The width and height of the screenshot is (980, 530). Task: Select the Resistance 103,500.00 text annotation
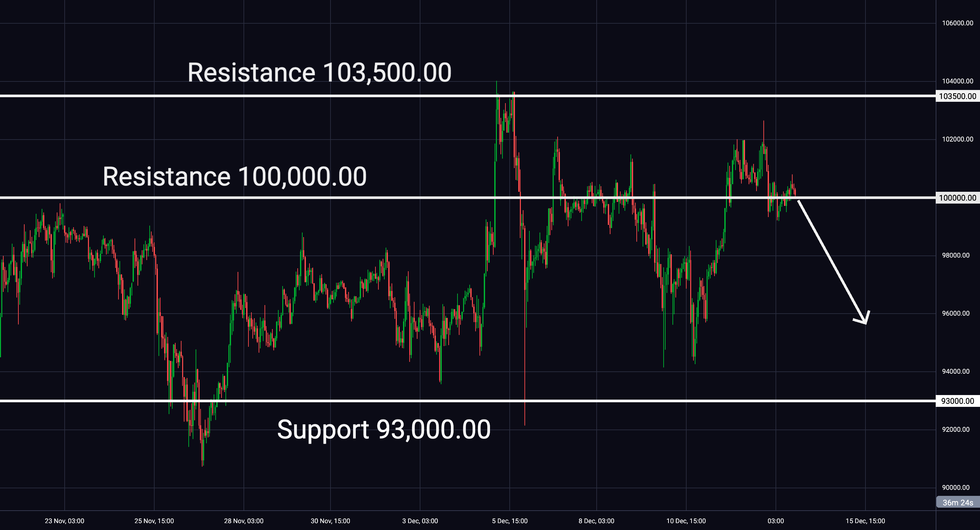(320, 72)
